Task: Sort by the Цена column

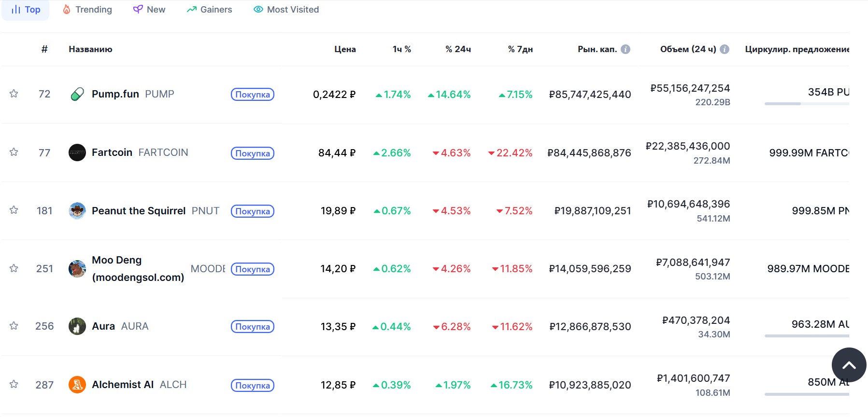Action: [x=345, y=49]
